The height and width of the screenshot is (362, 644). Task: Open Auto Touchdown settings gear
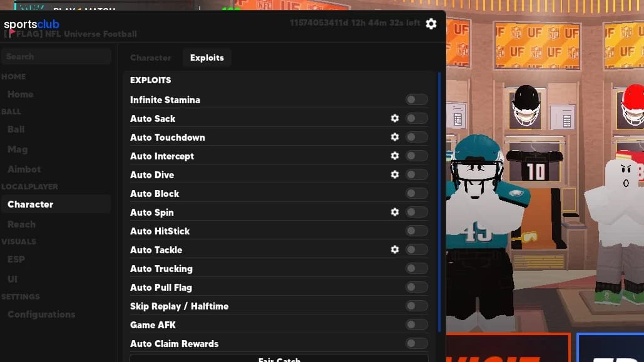[x=395, y=137]
